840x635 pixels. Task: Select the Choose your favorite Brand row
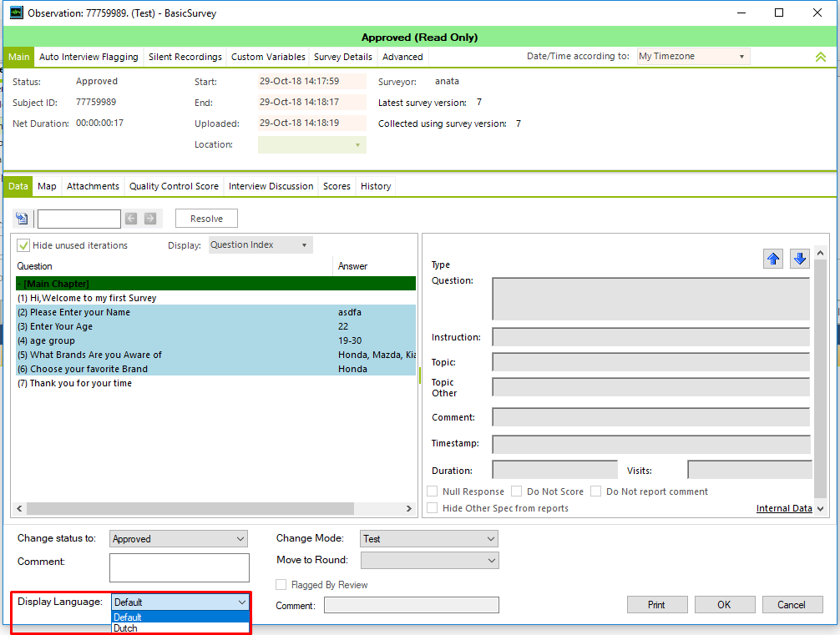tap(216, 369)
